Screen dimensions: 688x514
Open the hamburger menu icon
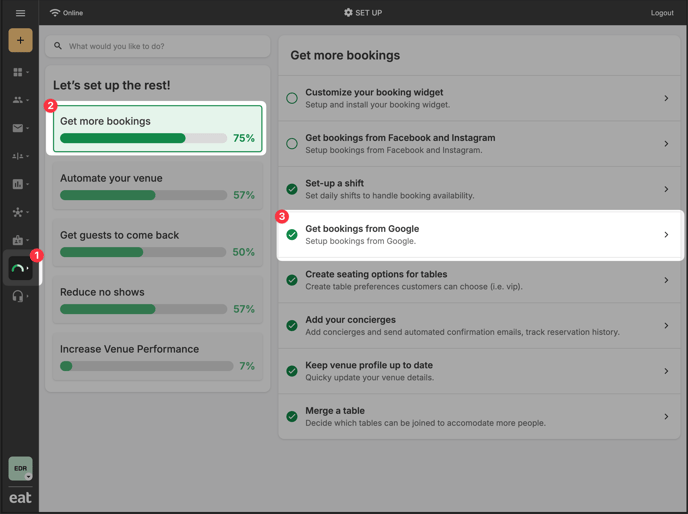click(20, 13)
